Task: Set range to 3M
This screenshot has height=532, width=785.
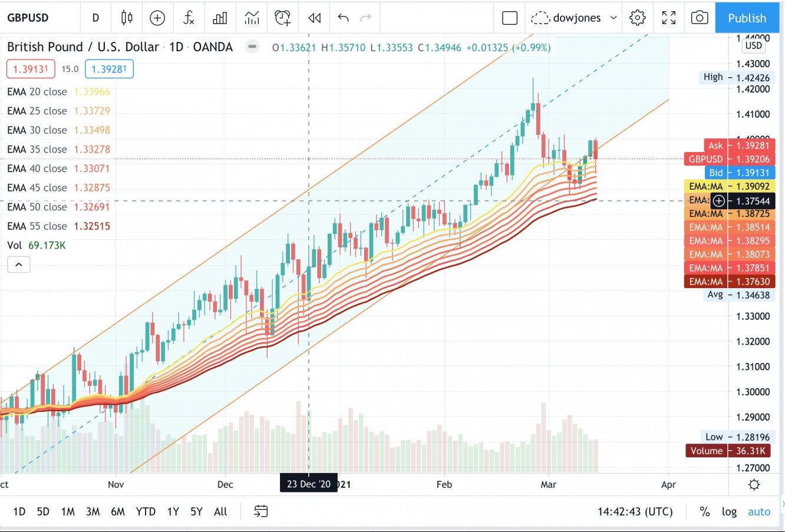Action: pyautogui.click(x=93, y=511)
